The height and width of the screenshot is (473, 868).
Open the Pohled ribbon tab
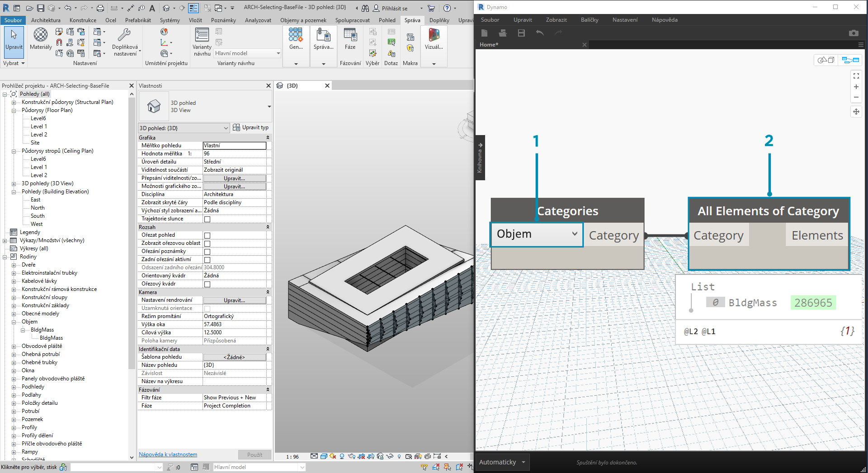387,20
